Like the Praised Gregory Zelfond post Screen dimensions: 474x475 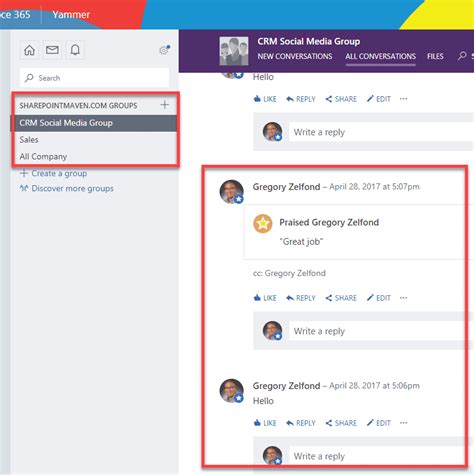pos(265,298)
